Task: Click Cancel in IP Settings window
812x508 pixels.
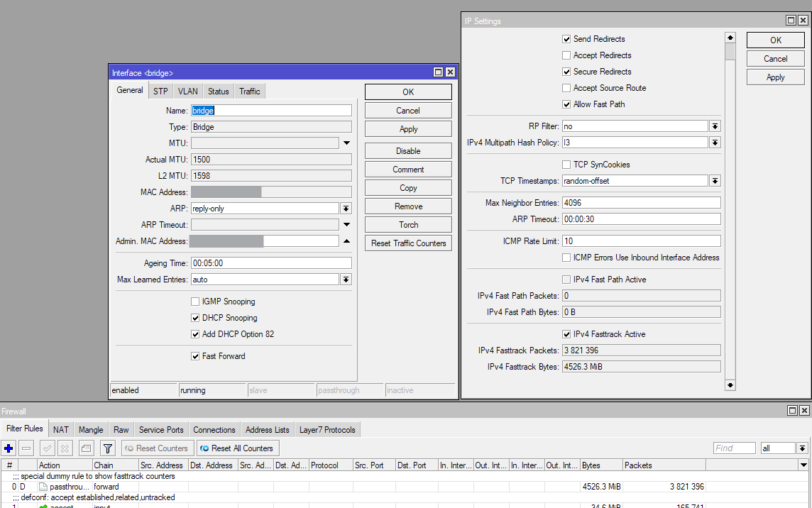Action: (776, 58)
